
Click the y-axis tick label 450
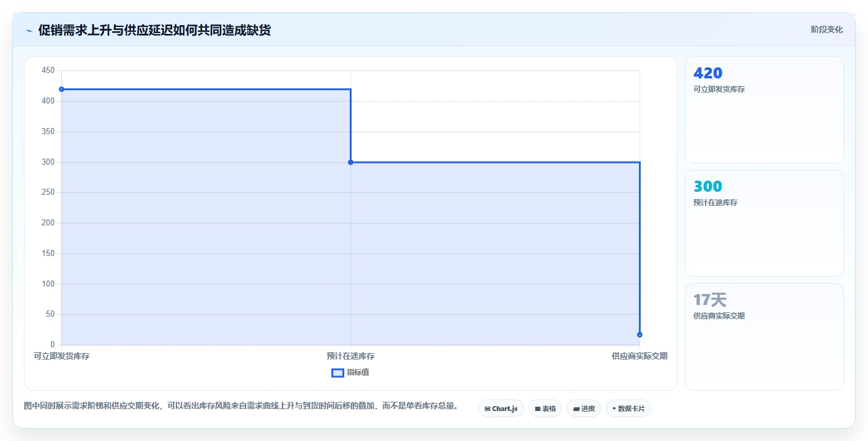(x=48, y=70)
